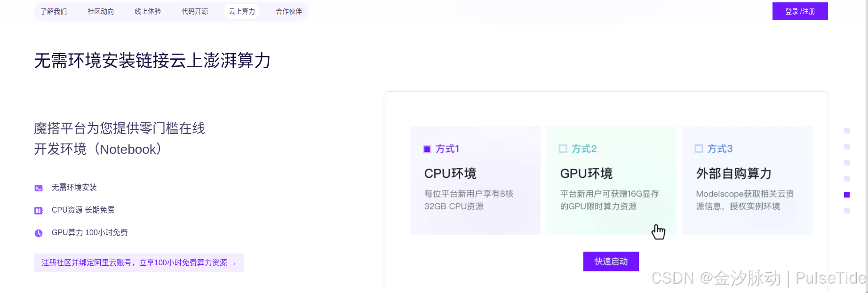Click the chip icon beside CPU资源 长期免费

point(39,211)
